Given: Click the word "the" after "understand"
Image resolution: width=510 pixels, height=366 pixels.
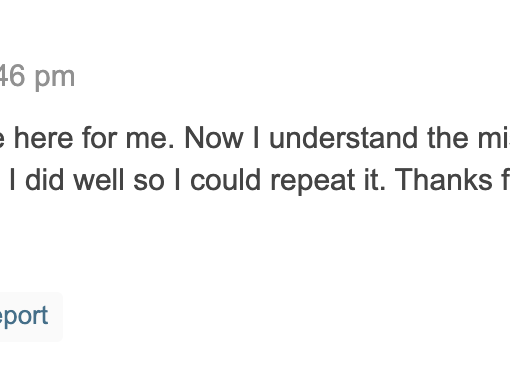Looking at the screenshot, I should pyautogui.click(x=448, y=138).
